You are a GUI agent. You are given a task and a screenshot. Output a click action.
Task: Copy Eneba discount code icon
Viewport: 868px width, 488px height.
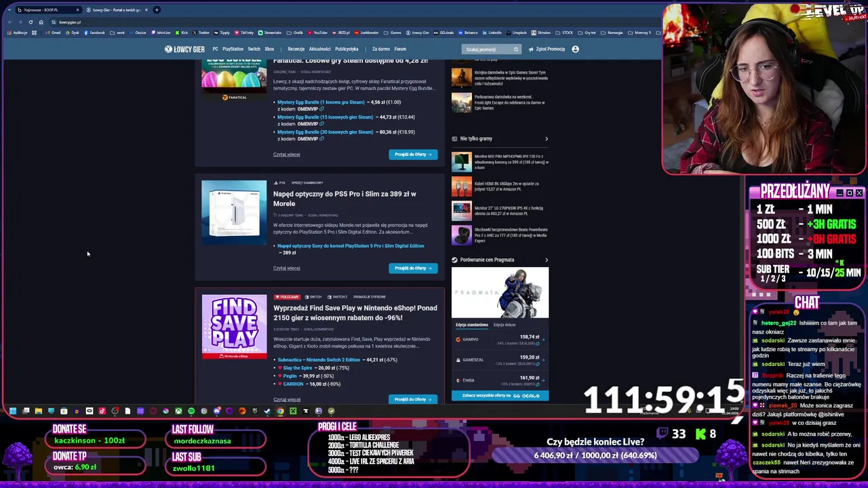538,384
